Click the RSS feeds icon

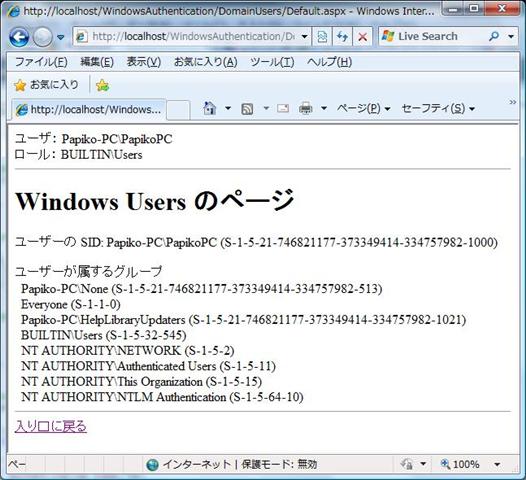247,109
